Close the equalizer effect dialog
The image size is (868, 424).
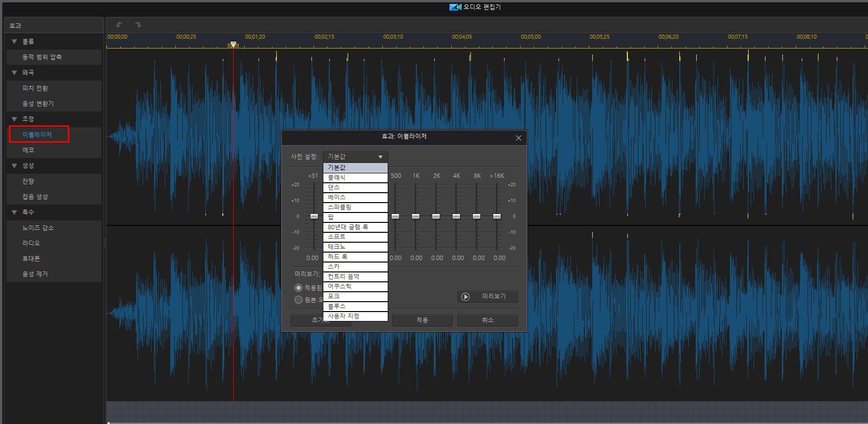(x=518, y=138)
